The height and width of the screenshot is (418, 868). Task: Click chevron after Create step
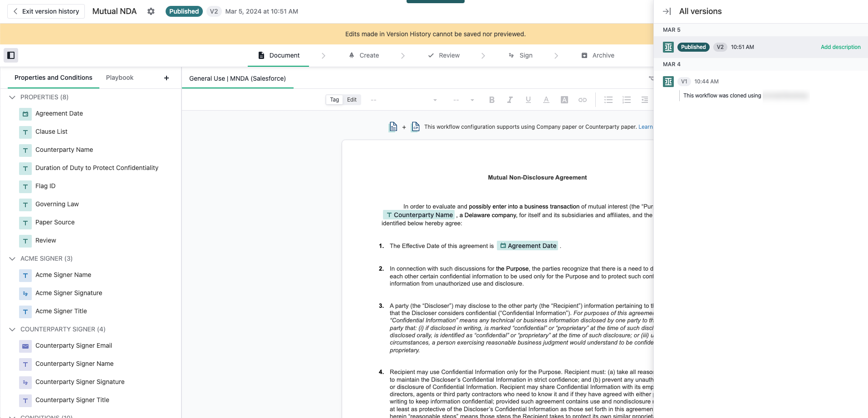click(403, 56)
